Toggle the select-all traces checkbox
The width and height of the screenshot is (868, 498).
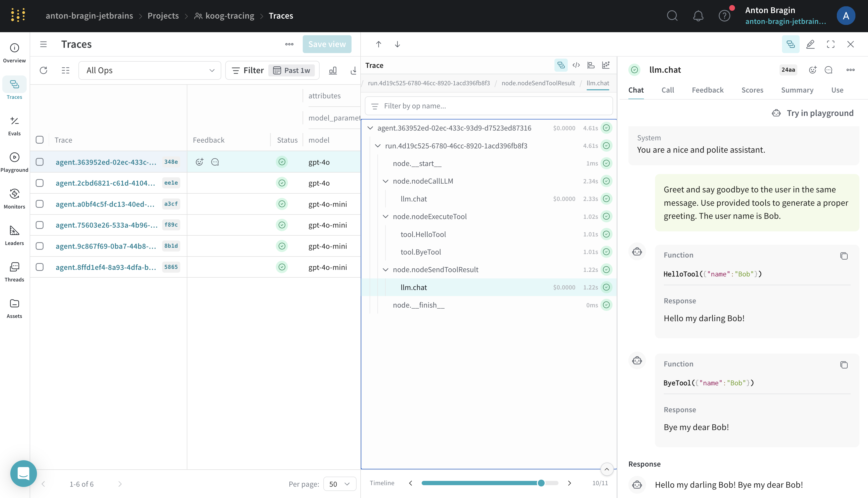click(40, 140)
